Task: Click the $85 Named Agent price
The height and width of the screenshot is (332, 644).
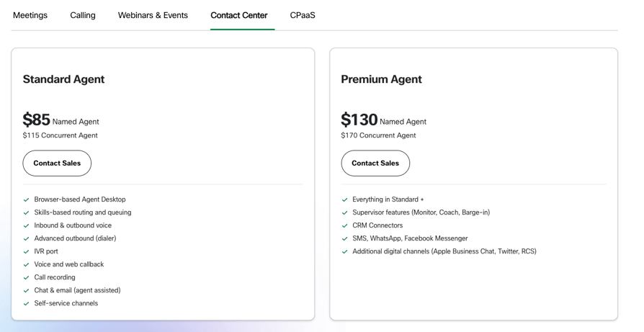Action: click(61, 120)
